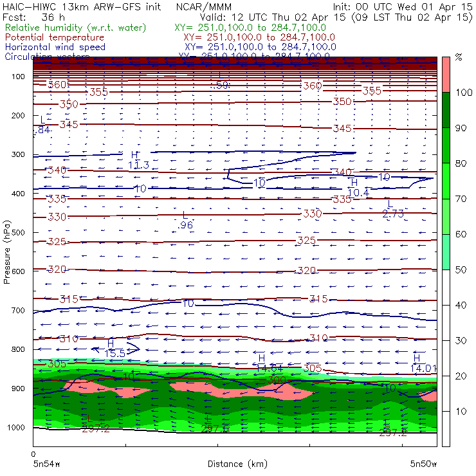Click the 'L .84' wind speed minimum label

pyautogui.click(x=42, y=125)
